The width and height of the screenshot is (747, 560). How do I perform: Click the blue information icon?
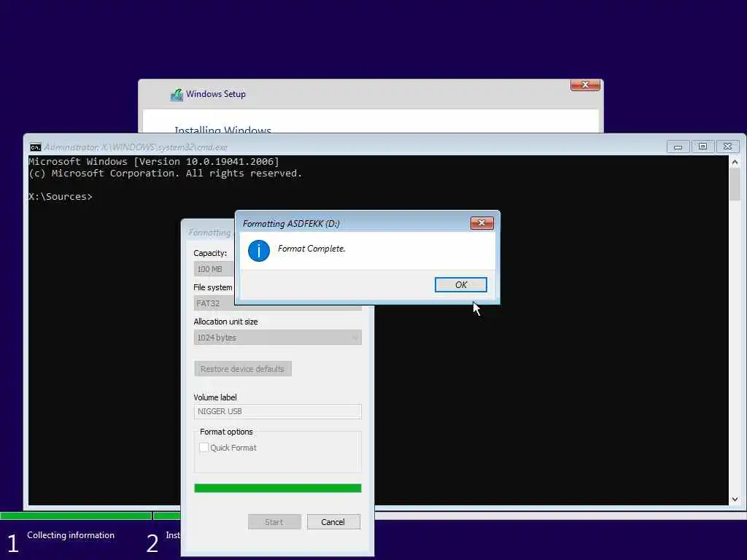(x=259, y=251)
